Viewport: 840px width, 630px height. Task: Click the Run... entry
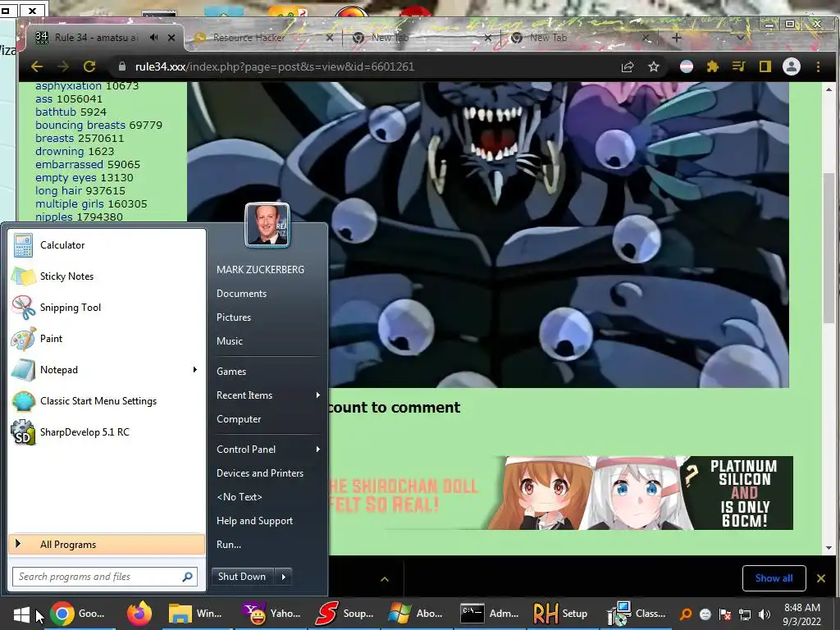(229, 545)
